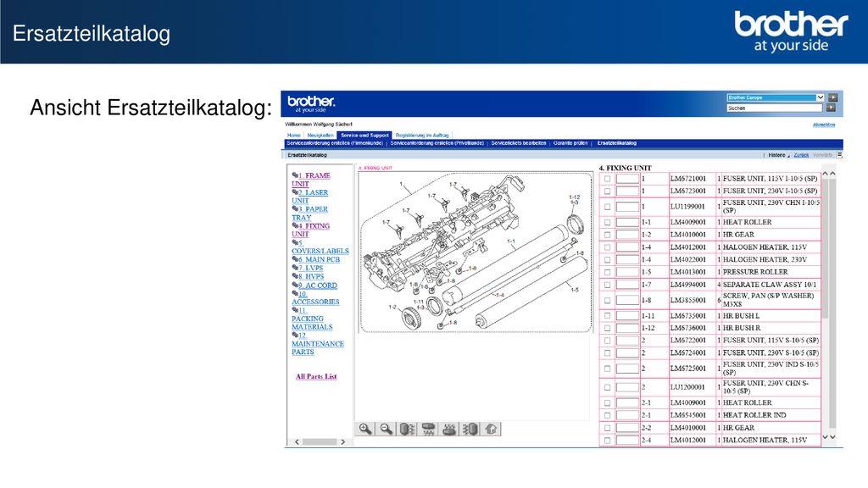Viewport: 868px width, 488px height.
Task: Click the tree icon before 11. PACKING MATERIALS
Action: click(295, 310)
